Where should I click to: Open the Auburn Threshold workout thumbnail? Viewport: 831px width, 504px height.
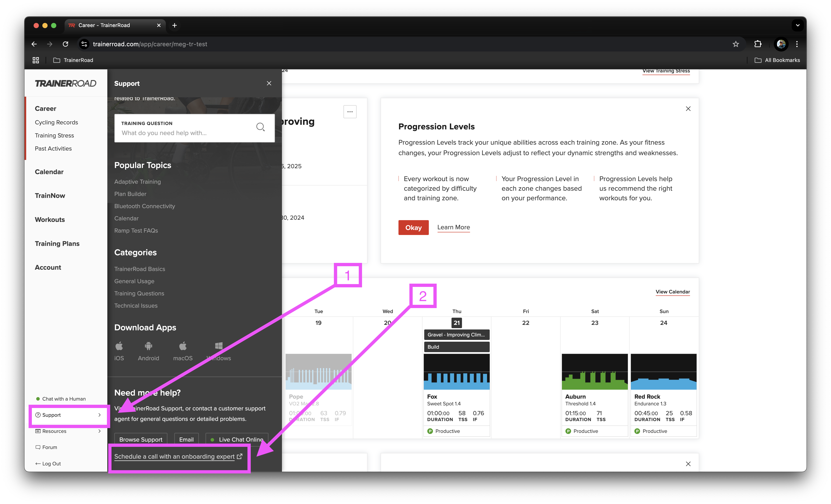[595, 372]
